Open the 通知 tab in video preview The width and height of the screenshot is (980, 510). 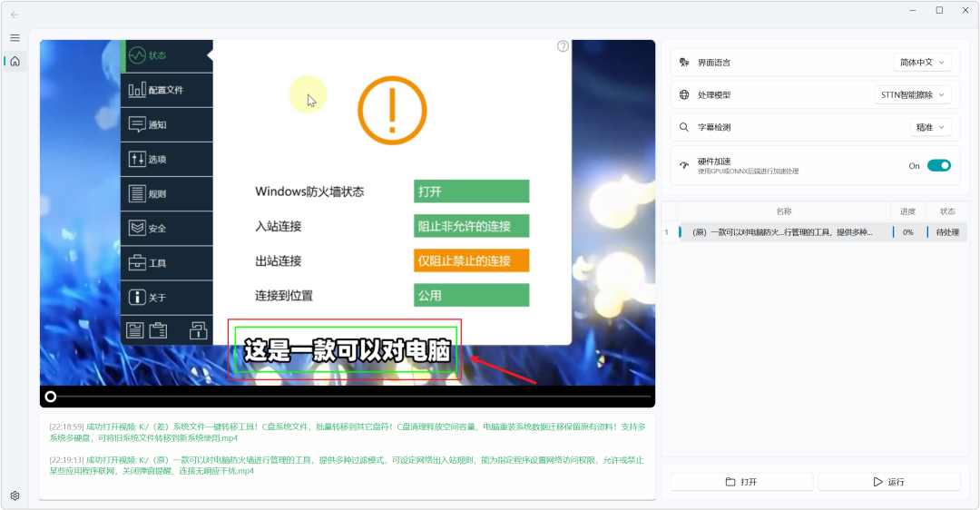(167, 124)
